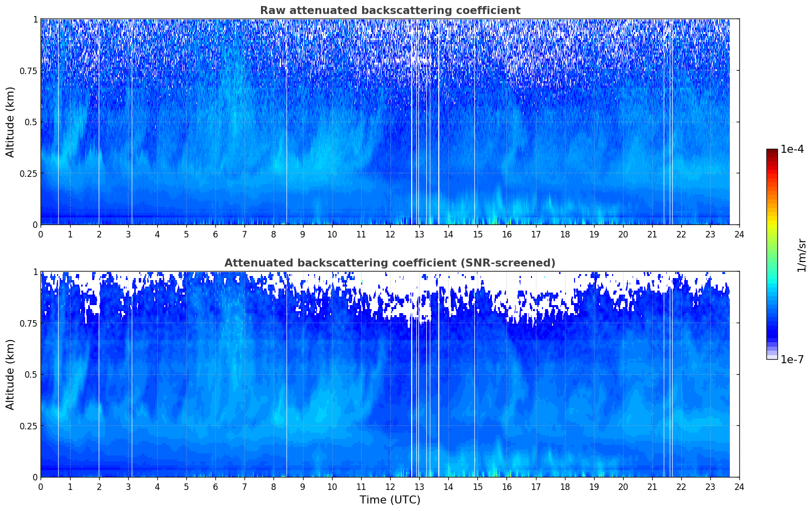This screenshot has width=812, height=511.
Task: Click time tick '5' under the SNR-screened plot
Action: [186, 486]
